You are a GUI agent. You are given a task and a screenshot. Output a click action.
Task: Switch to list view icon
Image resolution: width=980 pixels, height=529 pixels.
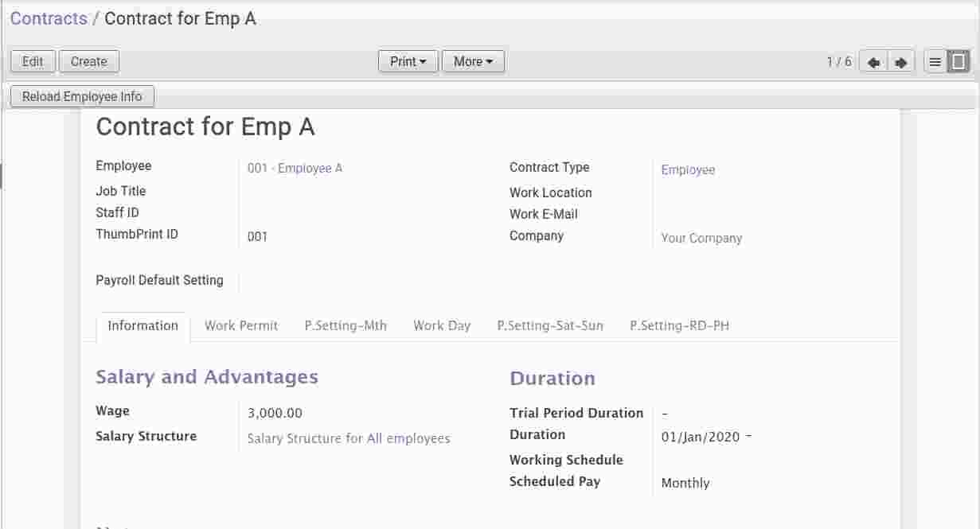935,62
